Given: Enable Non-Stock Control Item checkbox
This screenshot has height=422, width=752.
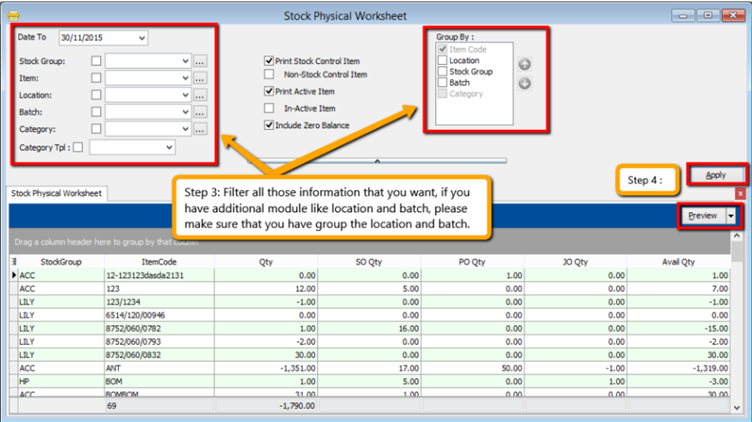Looking at the screenshot, I should tap(269, 75).
